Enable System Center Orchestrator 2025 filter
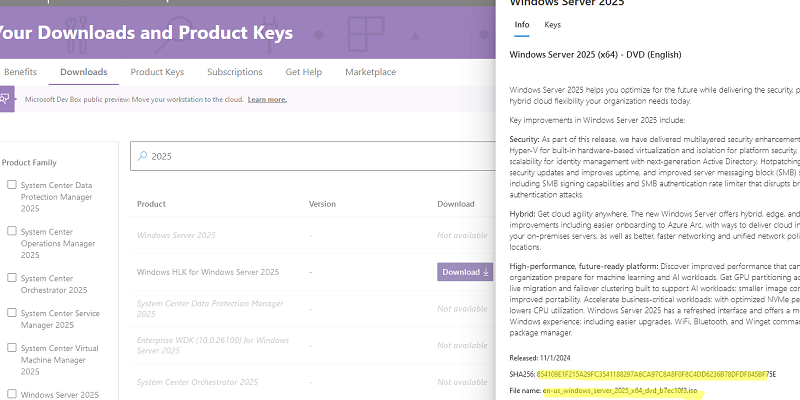The width and height of the screenshot is (800, 400). (x=11, y=278)
